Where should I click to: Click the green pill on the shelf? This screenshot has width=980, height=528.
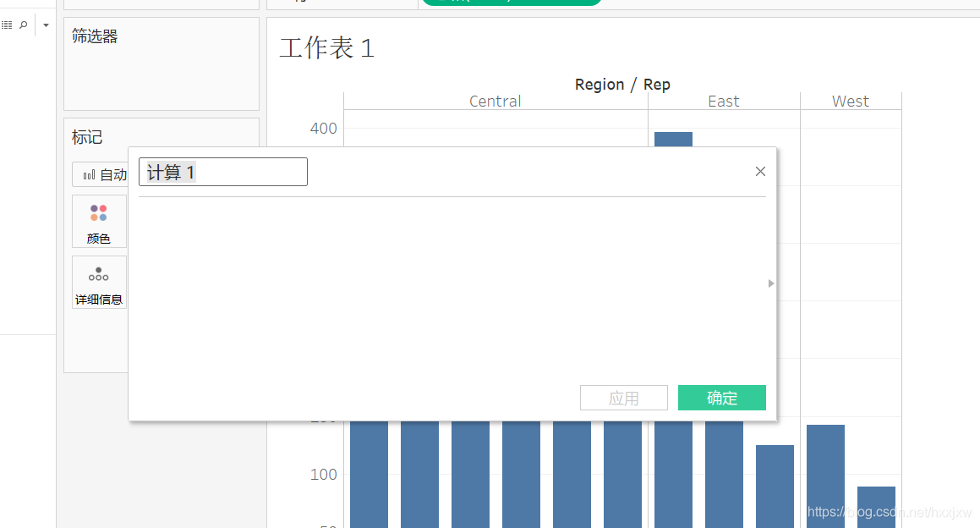tap(512, 3)
